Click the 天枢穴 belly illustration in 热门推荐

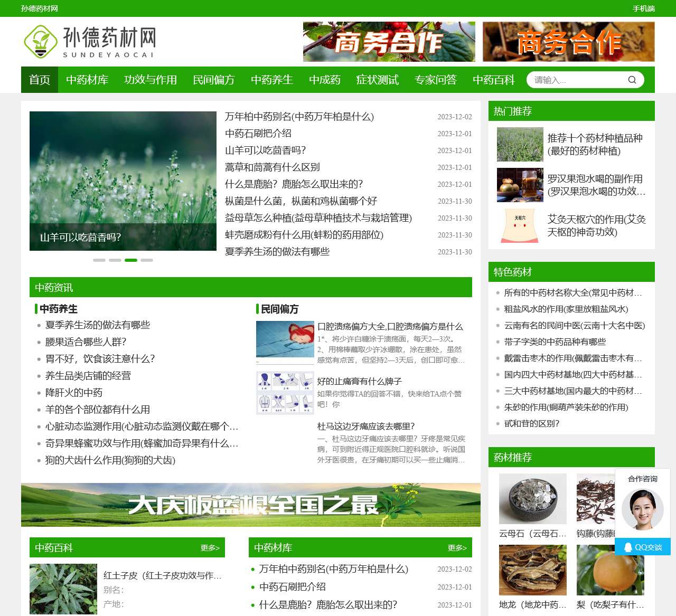tap(520, 225)
